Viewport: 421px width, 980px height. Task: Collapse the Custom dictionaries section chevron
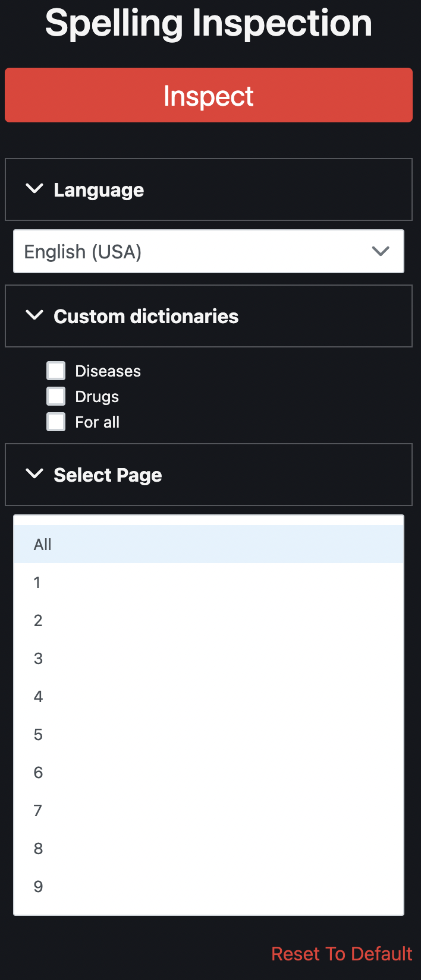tap(35, 315)
